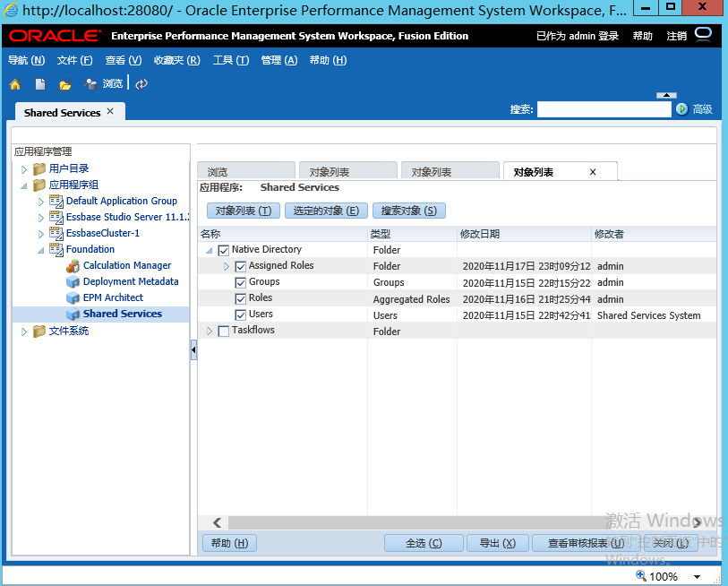Click the 选定的对象 (E) button
The width and height of the screenshot is (728, 586).
(x=326, y=211)
